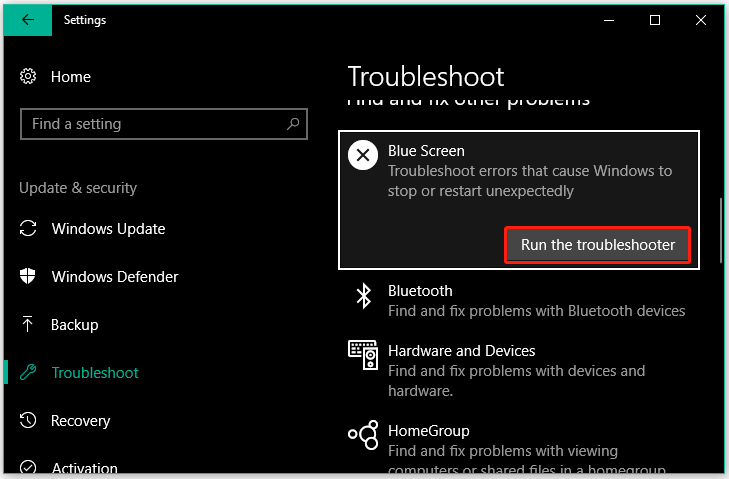Click the Windows Update sync icon
Image resolution: width=729 pixels, height=479 pixels.
click(x=28, y=229)
